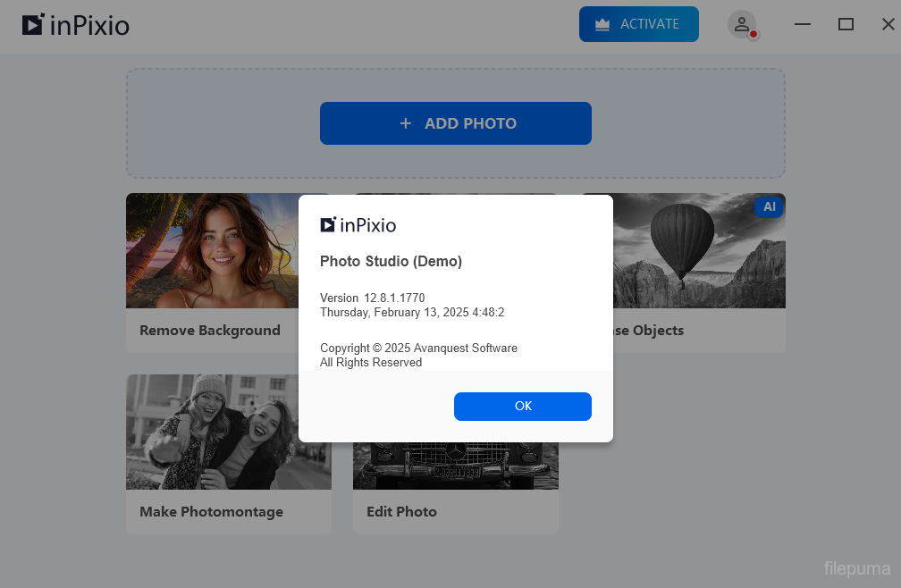Minimize the inPixio window
The width and height of the screenshot is (901, 588).
(x=803, y=25)
